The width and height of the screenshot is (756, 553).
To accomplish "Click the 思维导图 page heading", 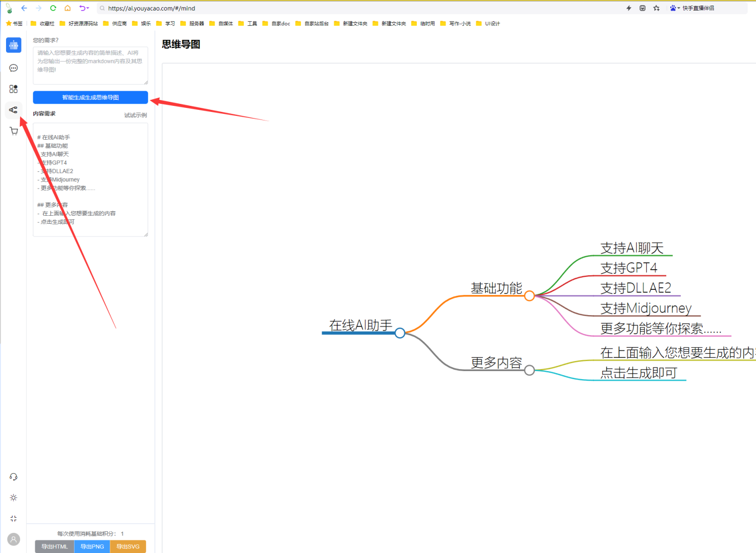I will click(181, 44).
